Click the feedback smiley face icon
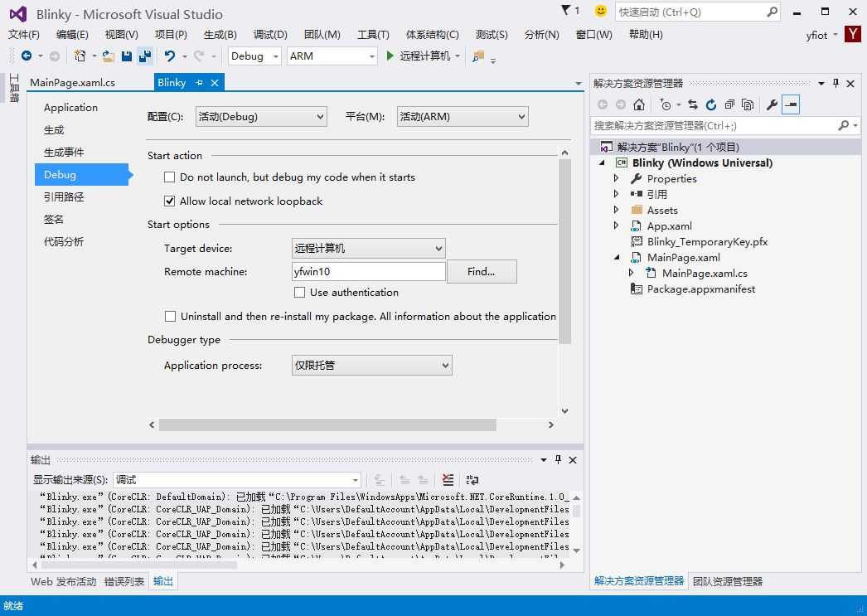Image resolution: width=867 pixels, height=616 pixels. point(601,11)
